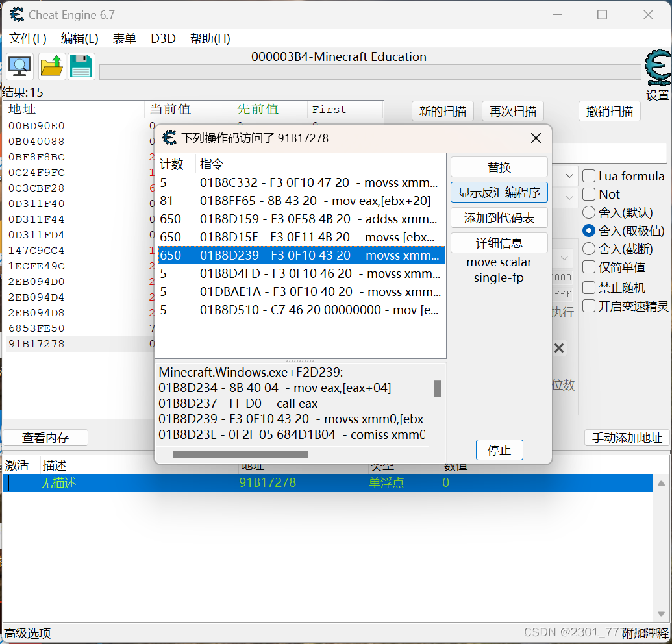Click the 当前值 column header
672x644 pixels.
pyautogui.click(x=188, y=109)
